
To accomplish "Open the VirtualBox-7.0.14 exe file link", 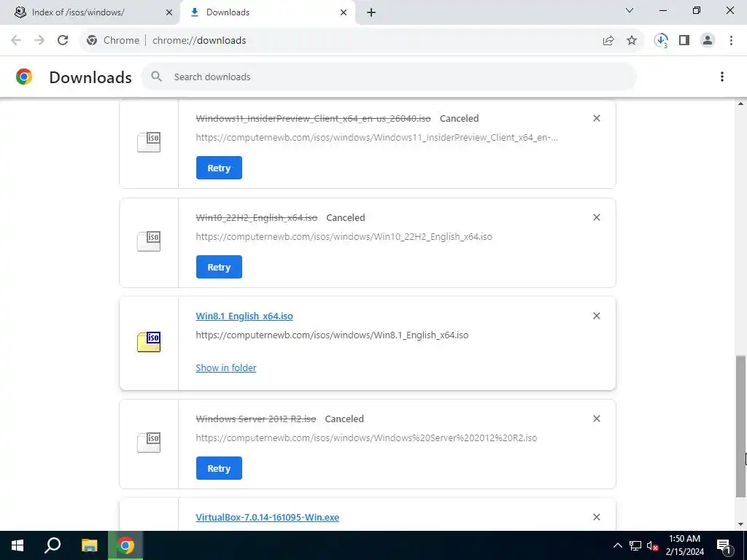I will coord(267,517).
